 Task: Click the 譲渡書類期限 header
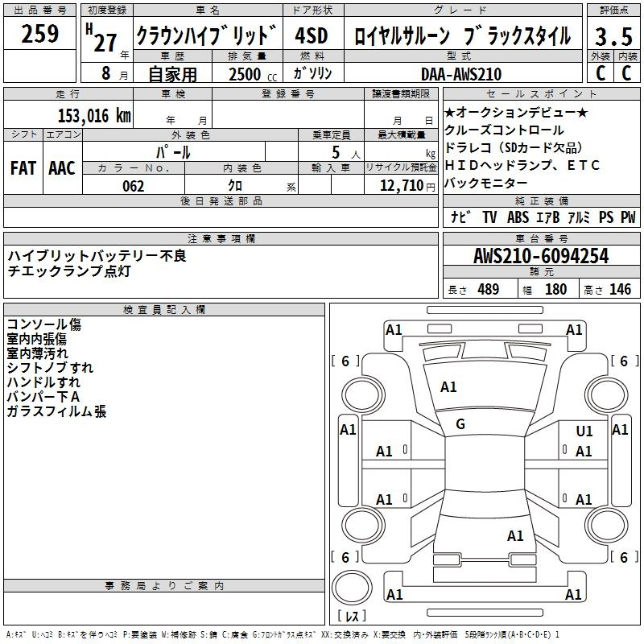click(401, 94)
